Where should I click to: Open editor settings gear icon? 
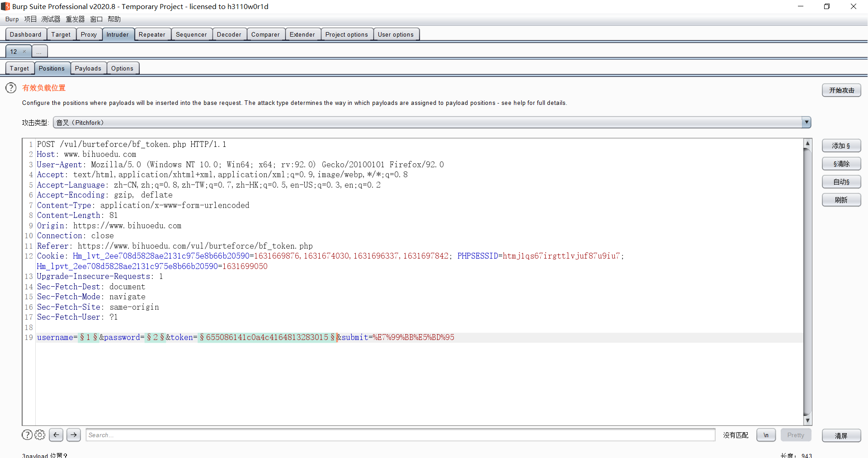click(x=40, y=435)
